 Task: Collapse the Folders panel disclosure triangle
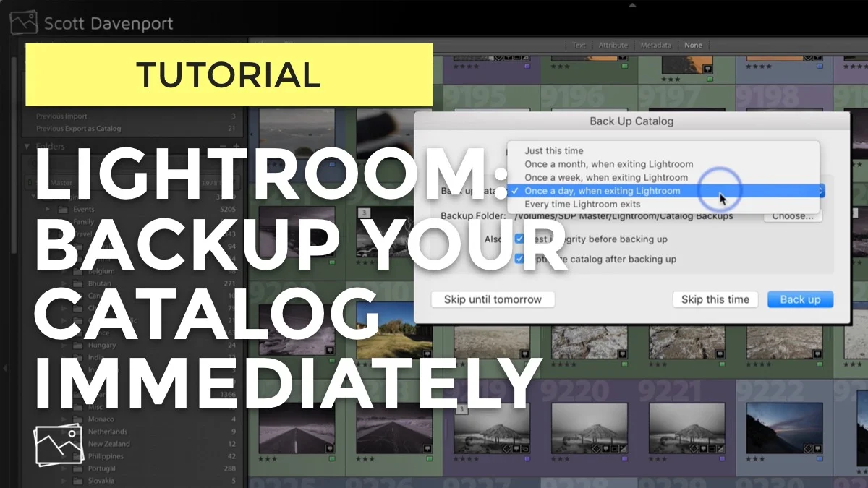pos(26,146)
